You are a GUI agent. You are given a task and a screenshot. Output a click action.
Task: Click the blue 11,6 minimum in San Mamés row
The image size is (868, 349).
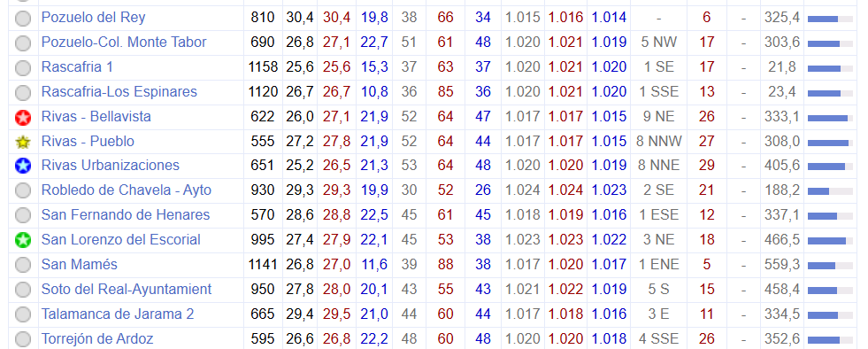pos(375,264)
